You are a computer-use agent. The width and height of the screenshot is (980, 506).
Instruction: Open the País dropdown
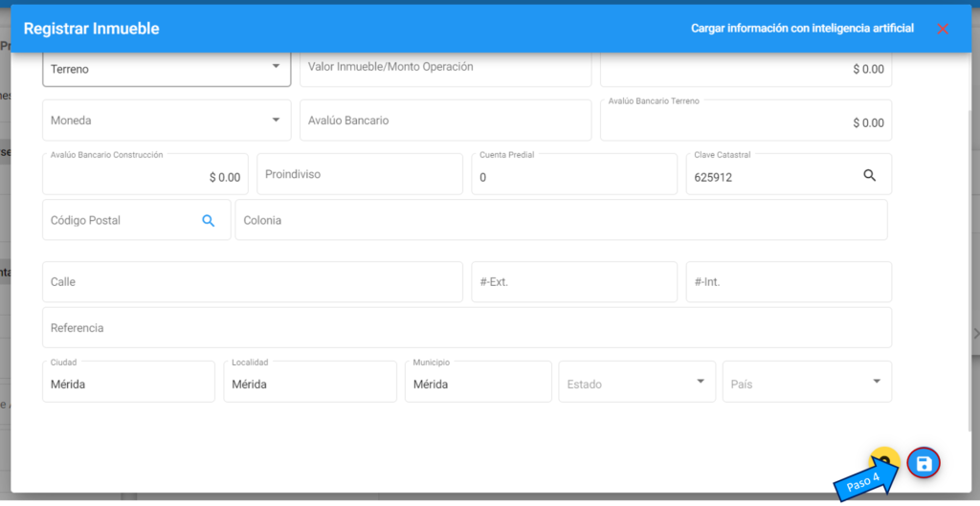pyautogui.click(x=807, y=382)
